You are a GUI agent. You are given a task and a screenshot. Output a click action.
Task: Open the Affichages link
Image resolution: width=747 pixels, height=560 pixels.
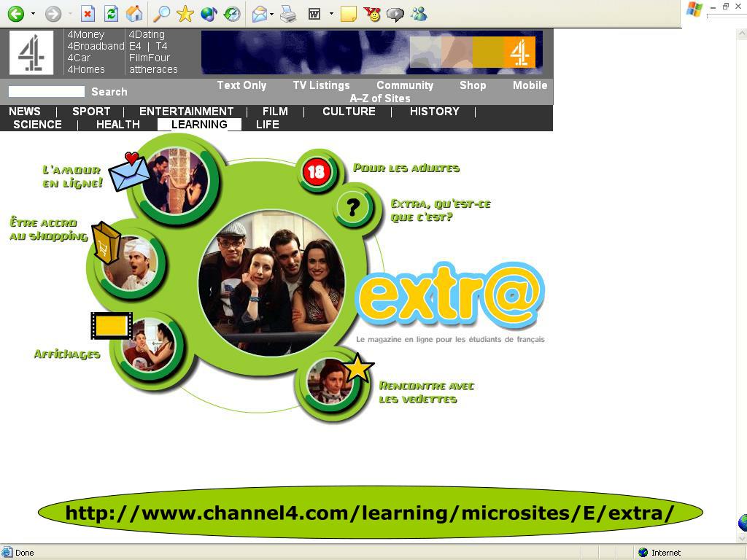click(66, 354)
